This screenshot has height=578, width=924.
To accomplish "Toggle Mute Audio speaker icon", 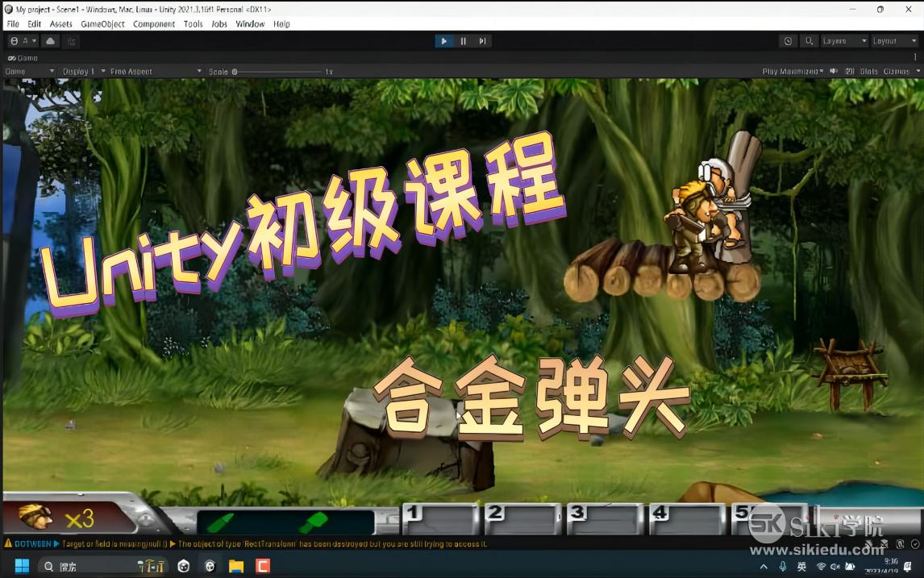I will 834,71.
